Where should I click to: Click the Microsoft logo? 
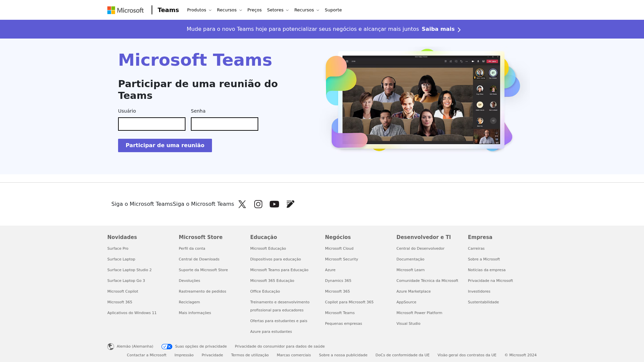125,10
